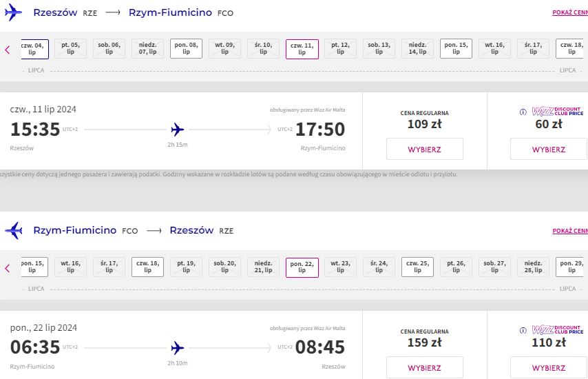588x379 pixels.
Task: Open the top POKAŻ CENNIK link for outbound
Action: tap(570, 12)
